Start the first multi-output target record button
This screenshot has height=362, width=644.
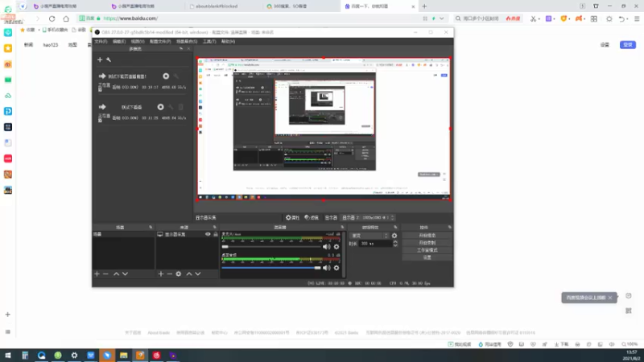point(166,76)
